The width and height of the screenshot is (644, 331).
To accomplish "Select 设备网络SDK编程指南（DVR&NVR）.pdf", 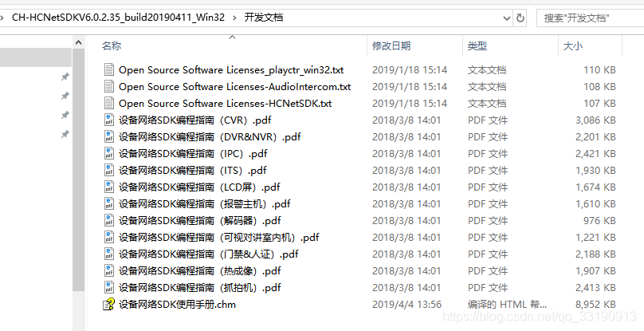I will (210, 137).
